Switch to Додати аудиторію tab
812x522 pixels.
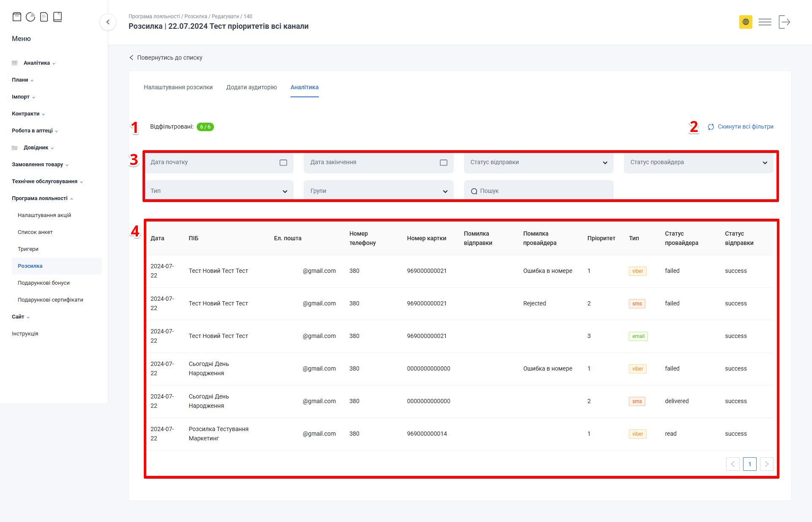point(252,87)
